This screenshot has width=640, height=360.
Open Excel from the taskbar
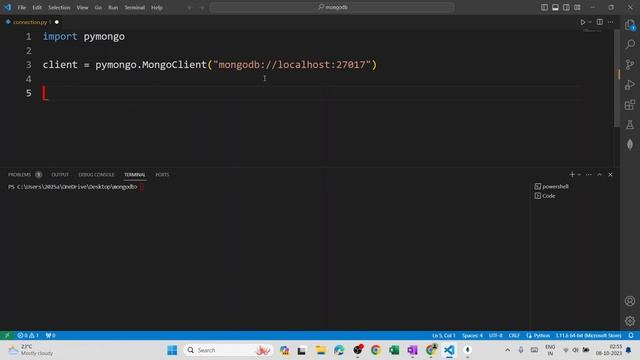[x=394, y=350]
